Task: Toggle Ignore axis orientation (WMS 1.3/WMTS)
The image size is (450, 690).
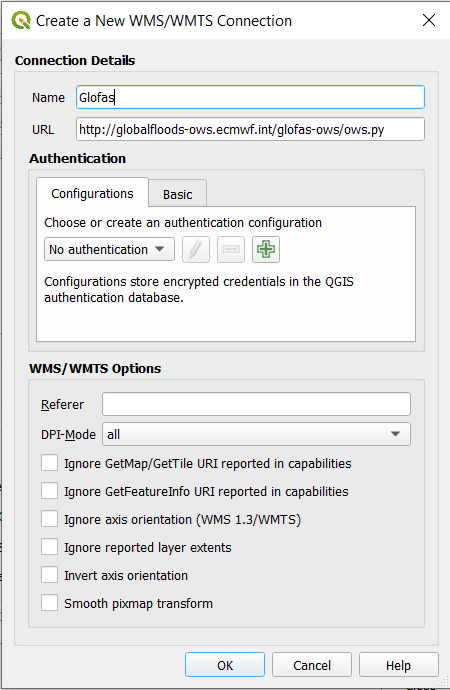Action: pyautogui.click(x=49, y=519)
